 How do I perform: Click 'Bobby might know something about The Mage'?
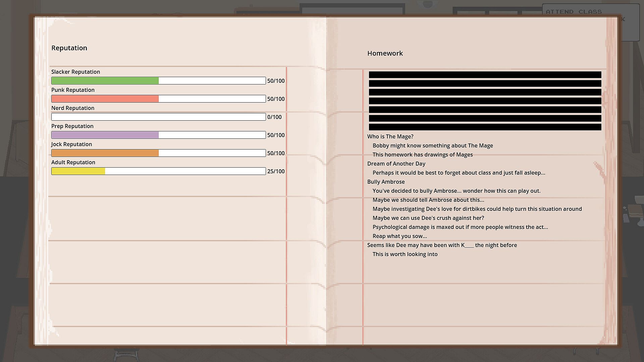(x=432, y=145)
